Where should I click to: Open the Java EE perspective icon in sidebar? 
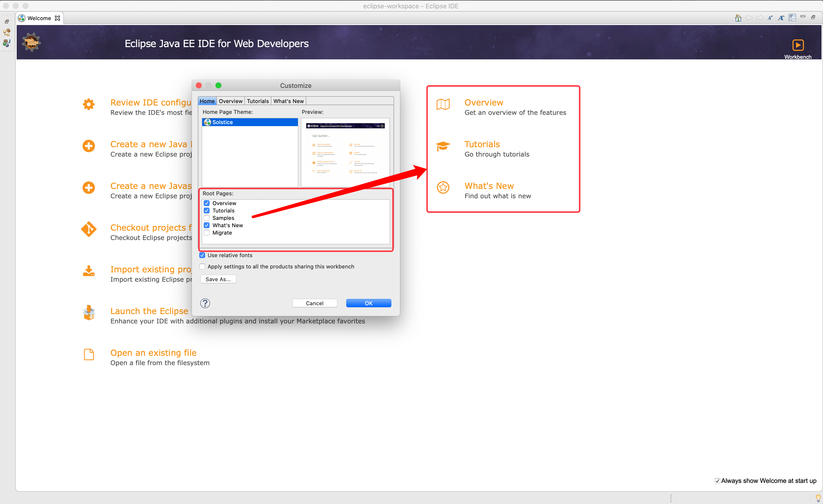point(7,43)
